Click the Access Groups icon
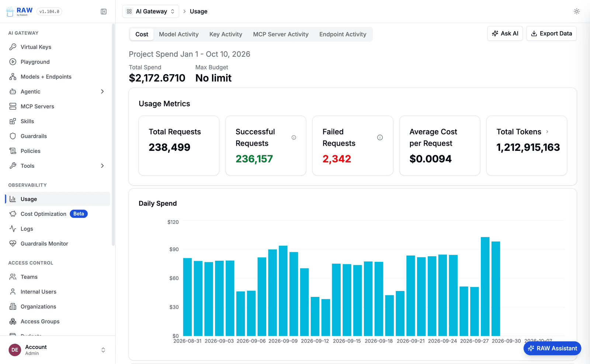The image size is (590, 364). click(x=13, y=321)
